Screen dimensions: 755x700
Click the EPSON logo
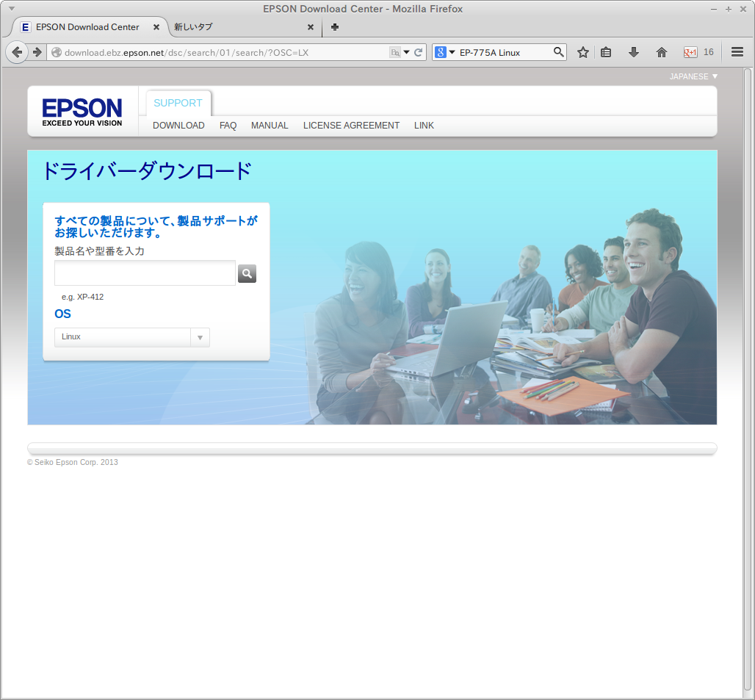click(82, 110)
